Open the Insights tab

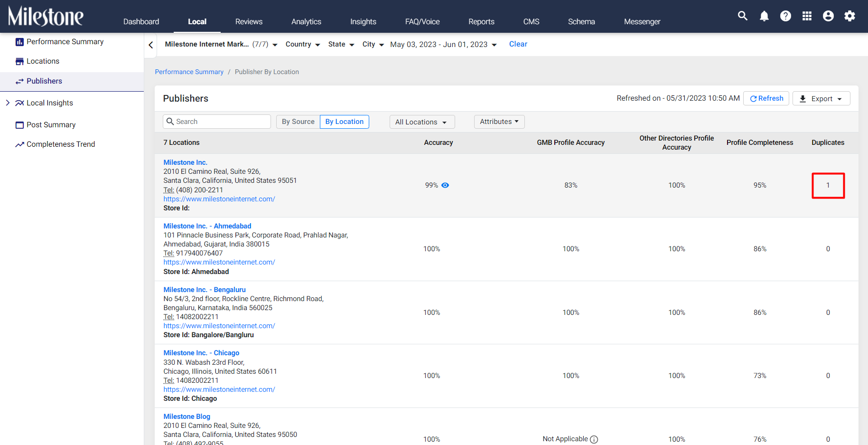pos(363,22)
